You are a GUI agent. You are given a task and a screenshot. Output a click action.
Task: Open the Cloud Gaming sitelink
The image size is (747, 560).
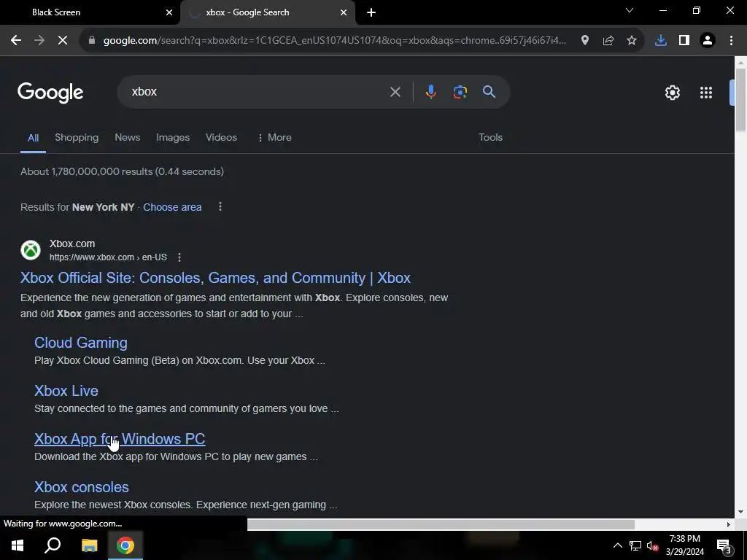click(x=81, y=343)
